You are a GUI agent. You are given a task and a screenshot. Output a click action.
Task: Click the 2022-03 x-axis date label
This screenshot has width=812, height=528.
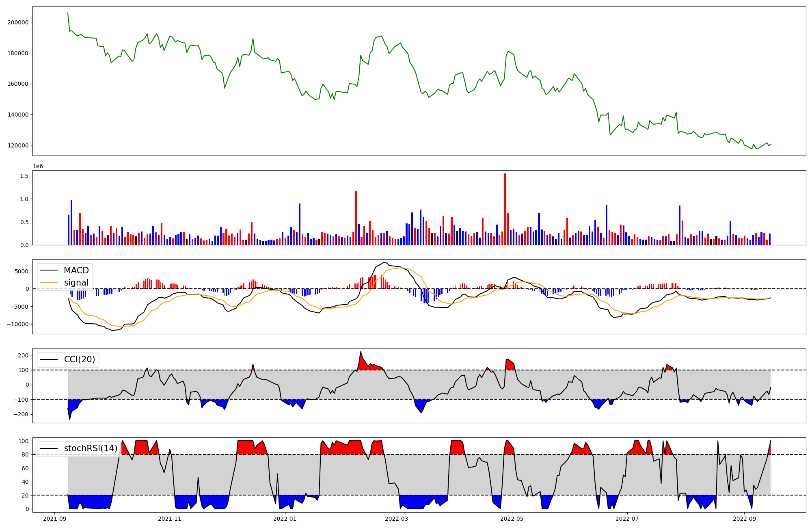[x=396, y=519]
